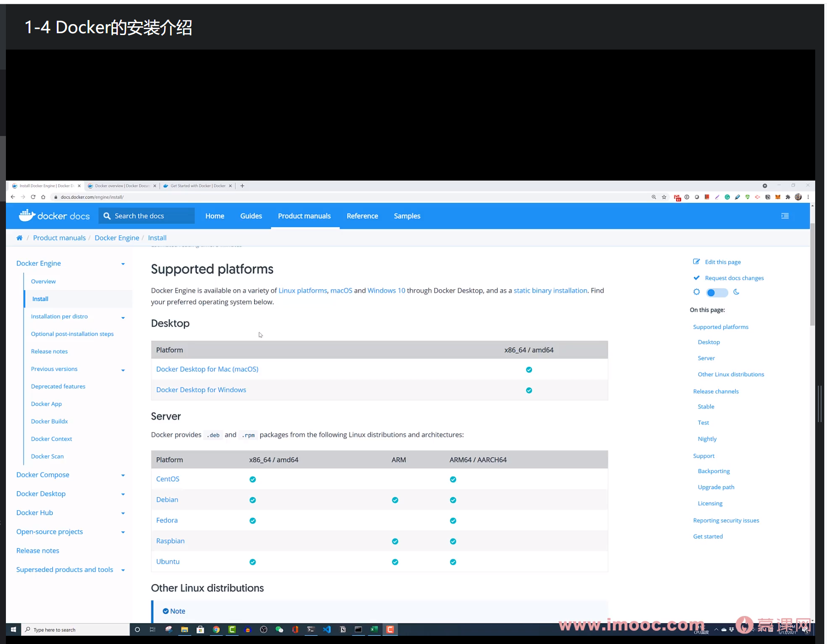
Task: Switch to Docker overview tab
Action: (x=122, y=186)
